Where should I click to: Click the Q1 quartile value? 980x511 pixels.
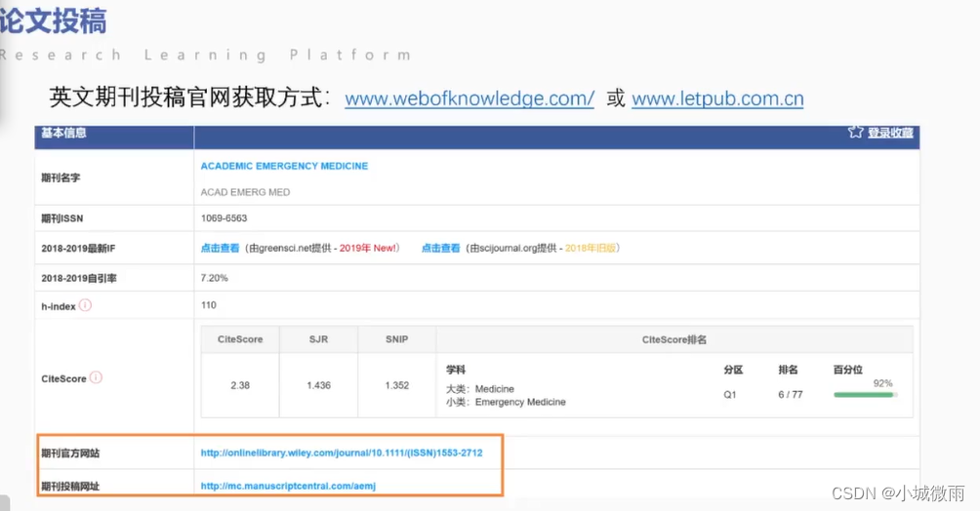click(730, 395)
